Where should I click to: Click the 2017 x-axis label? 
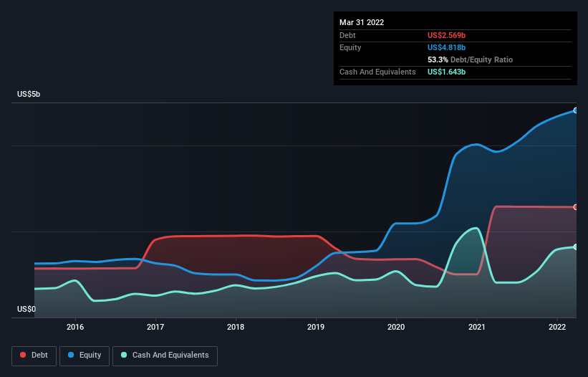[155, 327]
